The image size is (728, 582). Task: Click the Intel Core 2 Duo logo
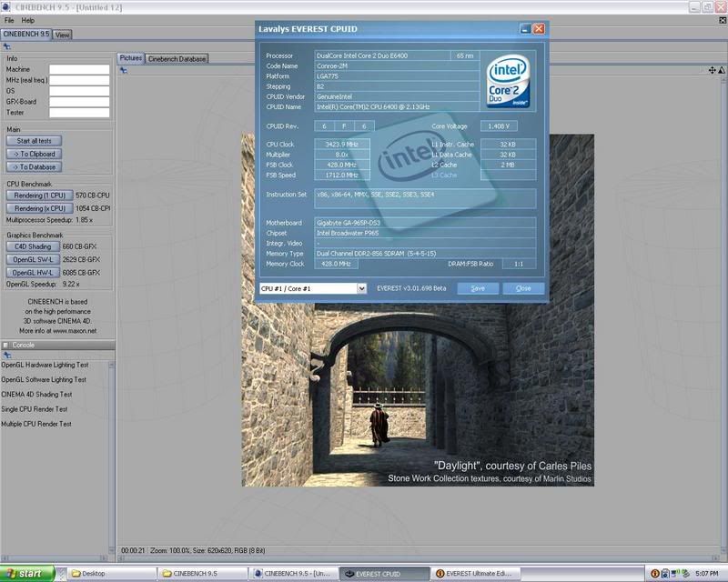pos(508,81)
